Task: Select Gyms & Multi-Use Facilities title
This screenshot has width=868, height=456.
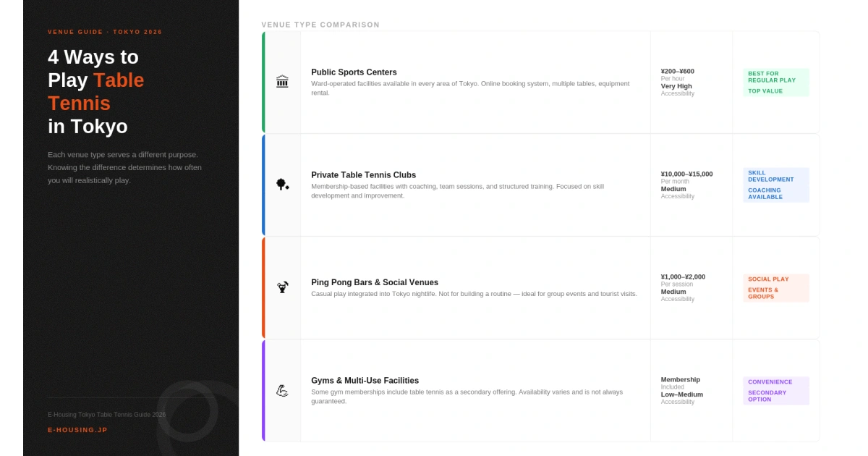Action: pos(365,381)
